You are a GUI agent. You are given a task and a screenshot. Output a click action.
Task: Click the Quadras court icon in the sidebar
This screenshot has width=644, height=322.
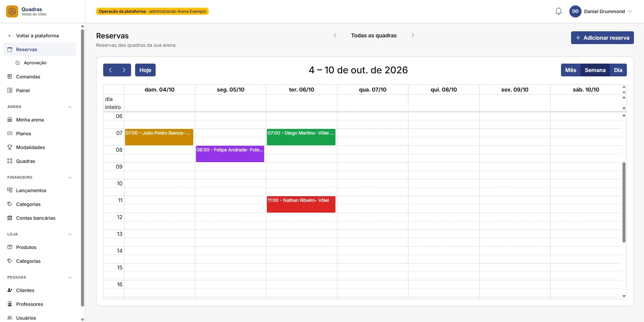(x=10, y=161)
